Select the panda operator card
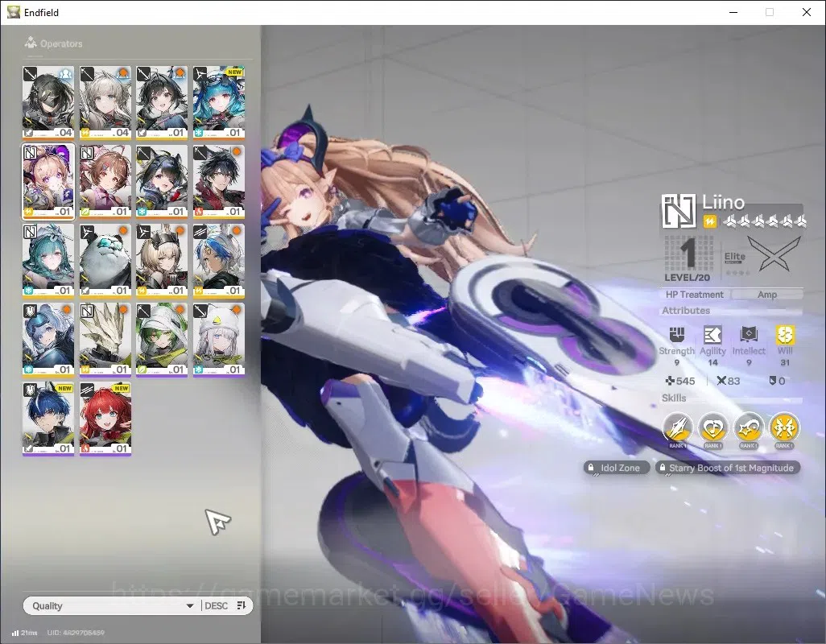 click(x=105, y=260)
